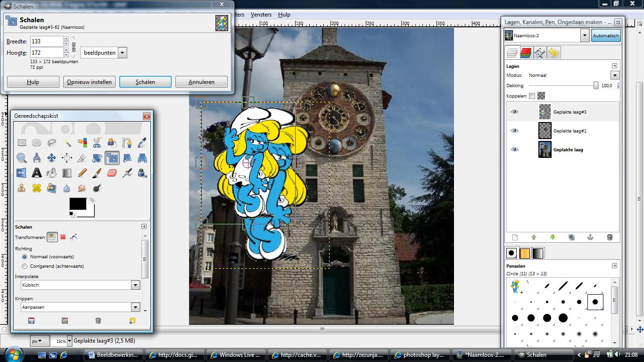Select the Paintbrush tool
Screen dimensions: 644x362
click(97, 173)
